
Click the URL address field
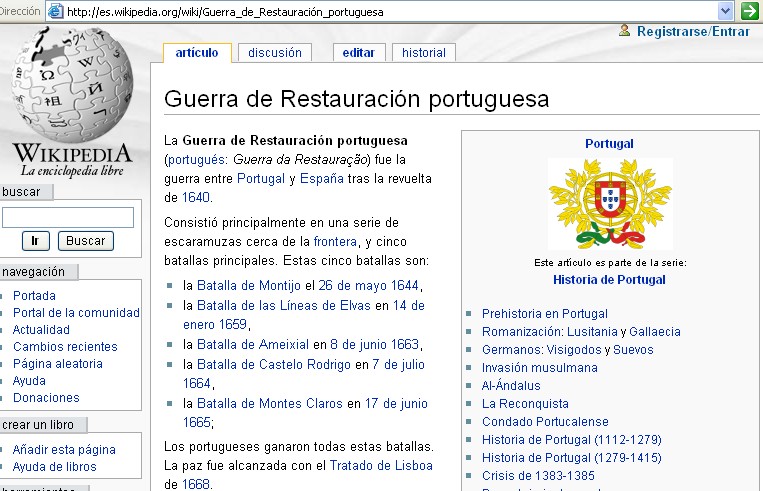click(x=390, y=12)
